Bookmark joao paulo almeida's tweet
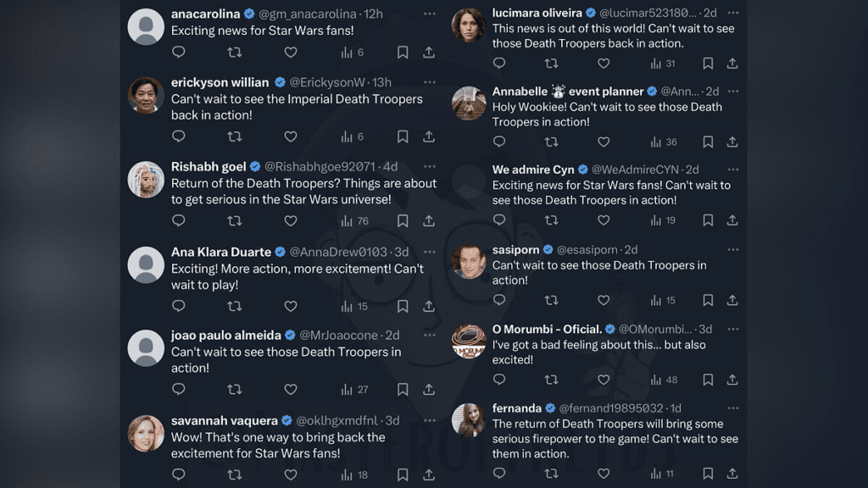This screenshot has height=488, width=868. pos(403,390)
